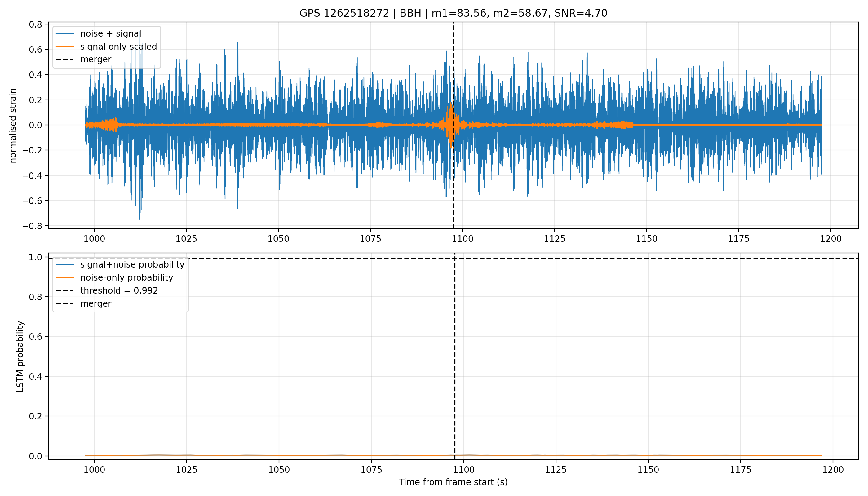Image resolution: width=868 pixels, height=496 pixels.
Task: Click the 1050 tick label on the bottom x-axis
Action: tap(279, 470)
